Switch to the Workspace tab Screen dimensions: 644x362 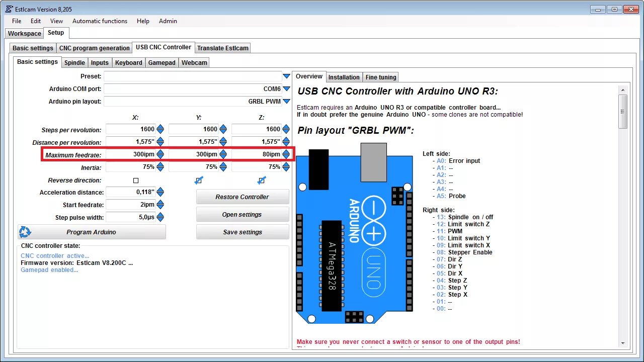(24, 33)
